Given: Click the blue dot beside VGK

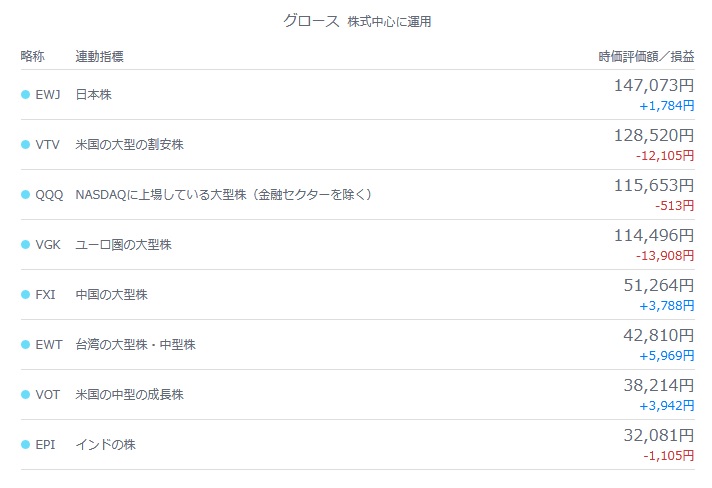Looking at the screenshot, I should [x=25, y=244].
